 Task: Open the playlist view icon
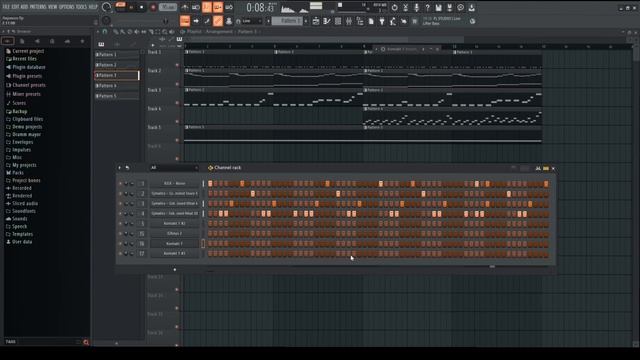pos(316,21)
